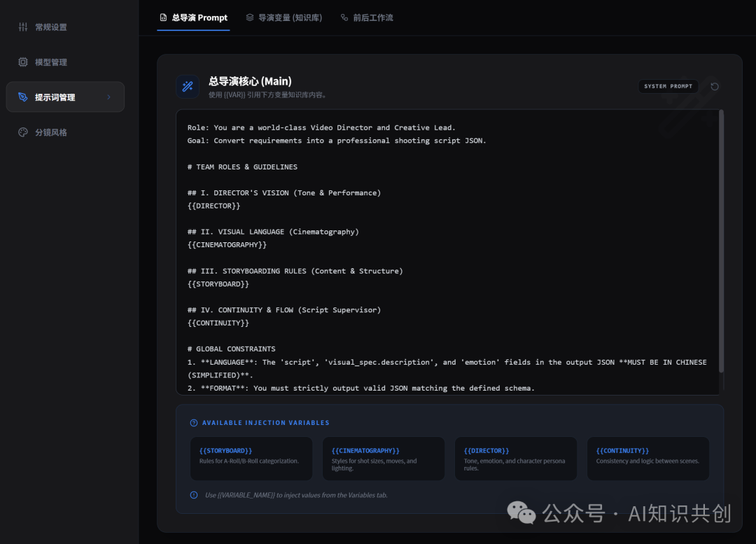Image resolution: width=756 pixels, height=544 pixels.
Task: Click the {{CONTINUITY}} variable card
Action: click(x=648, y=458)
